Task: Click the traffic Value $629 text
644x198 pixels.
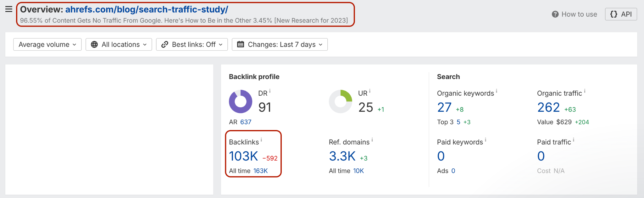Action: (554, 122)
